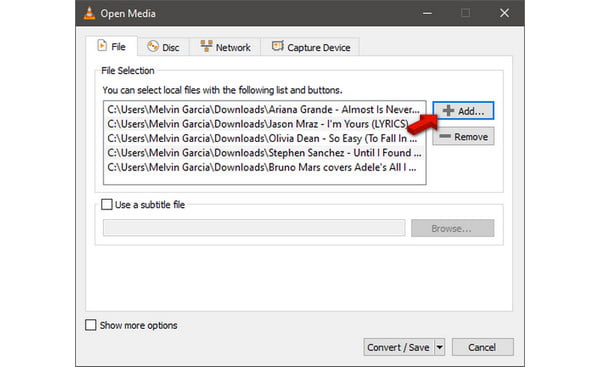Screen dimensions: 600x367
Task: Open the Disc tab
Action: coord(163,47)
